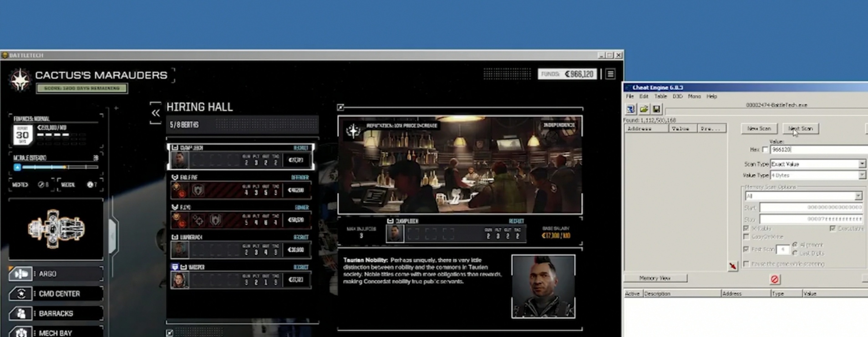This screenshot has width=868, height=337.
Task: Open the D3D menu in Cheat Engine
Action: [677, 97]
